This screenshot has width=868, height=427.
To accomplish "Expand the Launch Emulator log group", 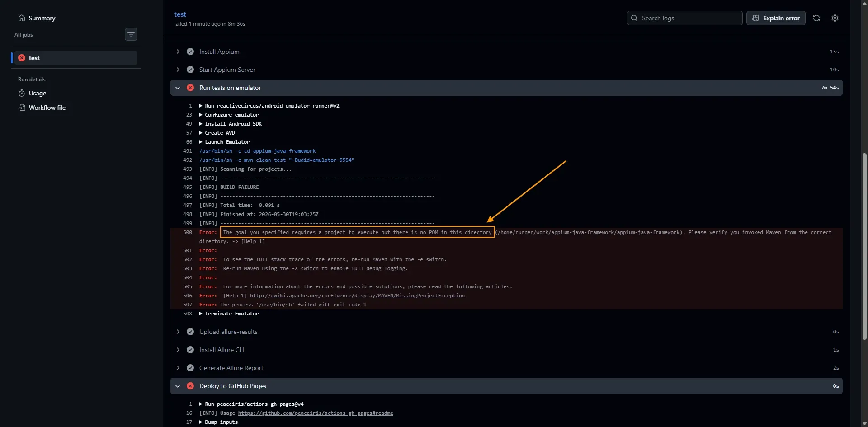I will pyautogui.click(x=225, y=142).
